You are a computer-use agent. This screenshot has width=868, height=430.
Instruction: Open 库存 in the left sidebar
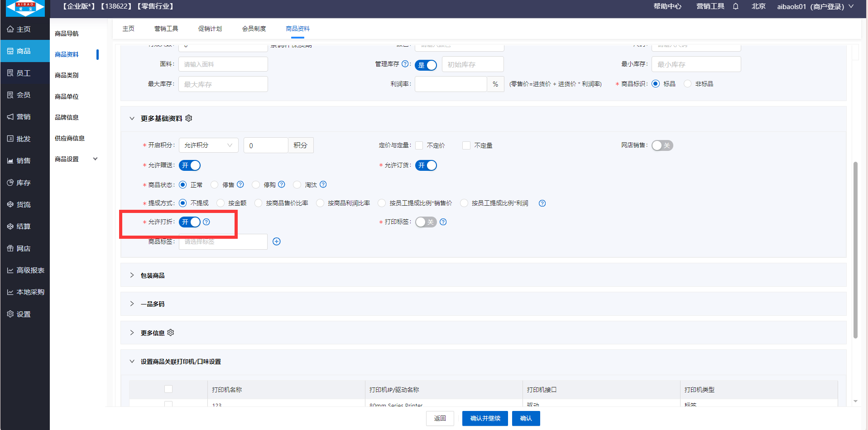point(24,183)
